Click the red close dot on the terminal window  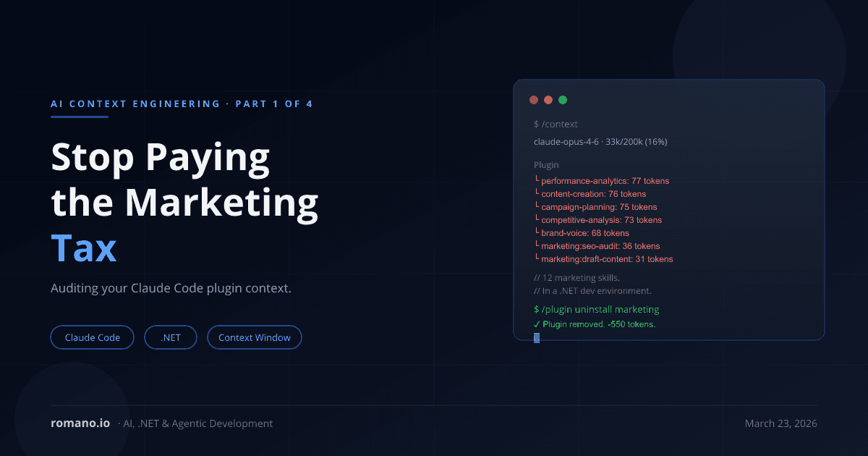point(534,100)
